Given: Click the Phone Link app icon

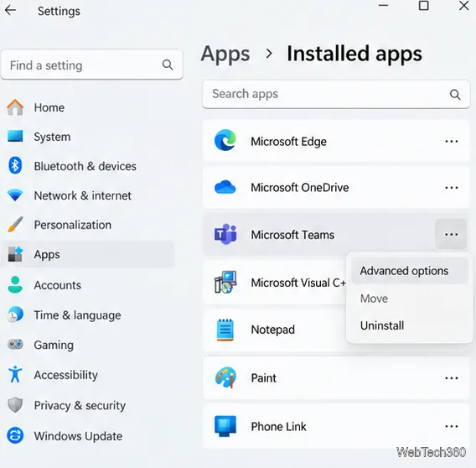Looking at the screenshot, I should 225,426.
